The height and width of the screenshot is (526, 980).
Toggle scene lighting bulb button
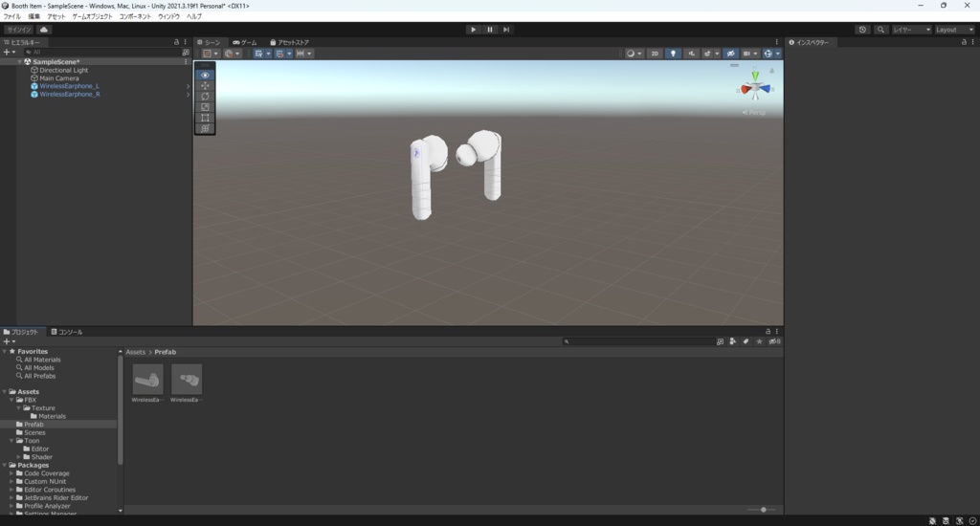point(673,54)
